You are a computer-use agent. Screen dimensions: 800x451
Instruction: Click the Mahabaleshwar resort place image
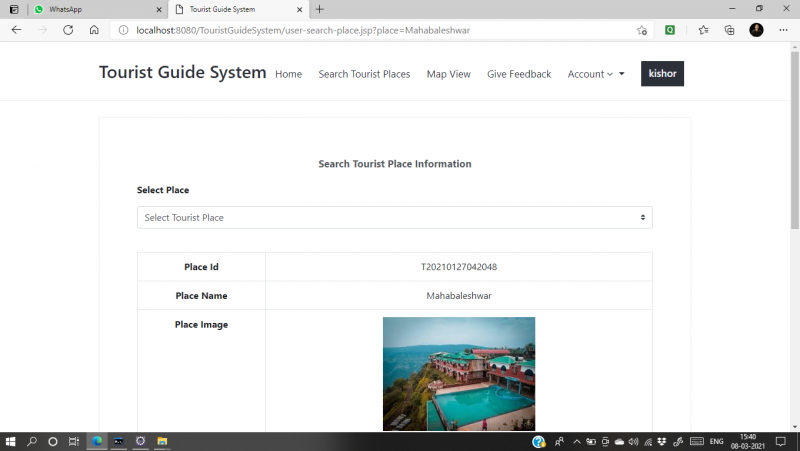click(459, 374)
